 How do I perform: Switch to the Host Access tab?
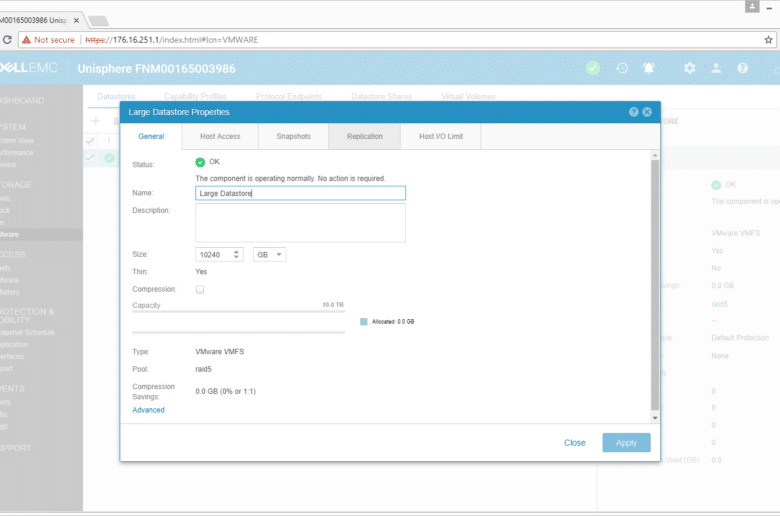click(x=220, y=136)
